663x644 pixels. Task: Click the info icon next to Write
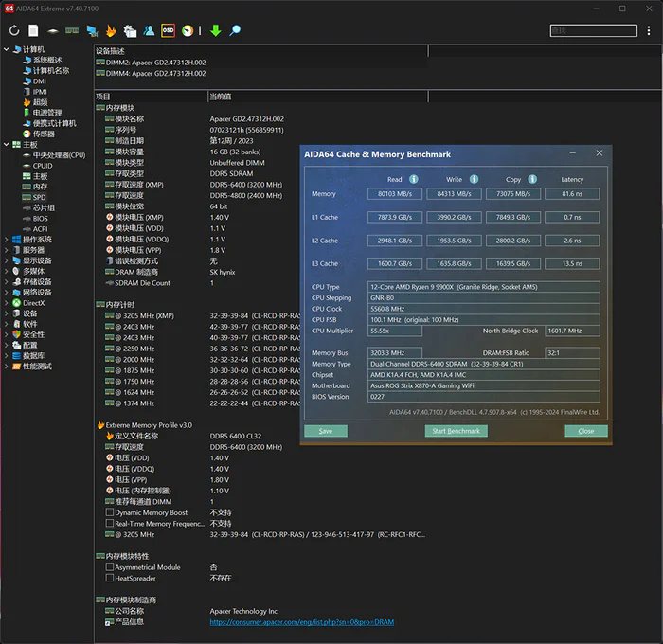tap(474, 179)
